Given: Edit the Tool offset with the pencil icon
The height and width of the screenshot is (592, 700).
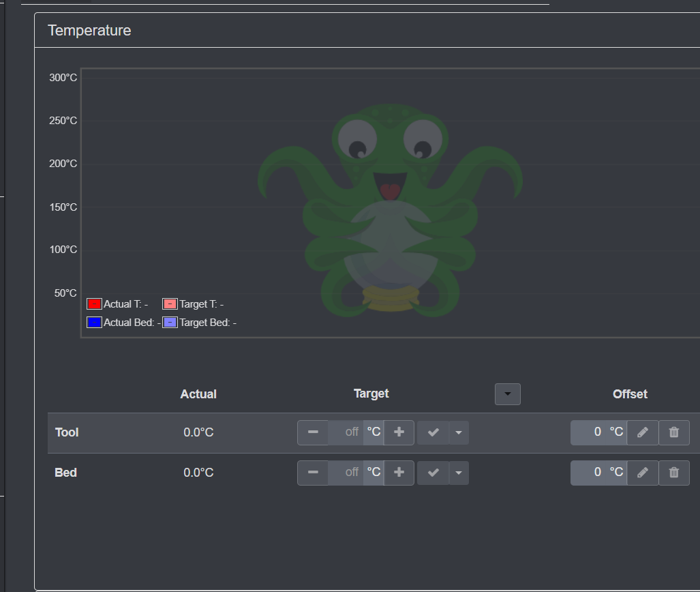Looking at the screenshot, I should pyautogui.click(x=643, y=432).
